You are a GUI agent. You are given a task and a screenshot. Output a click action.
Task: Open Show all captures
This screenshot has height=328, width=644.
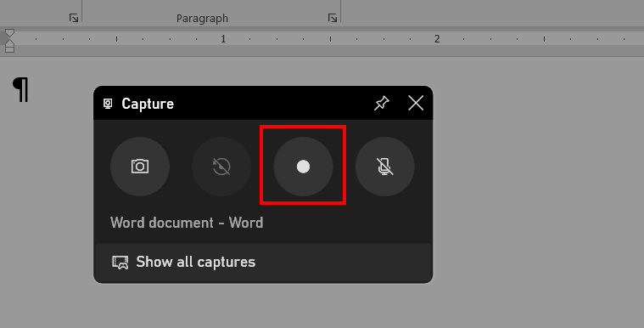263,262
